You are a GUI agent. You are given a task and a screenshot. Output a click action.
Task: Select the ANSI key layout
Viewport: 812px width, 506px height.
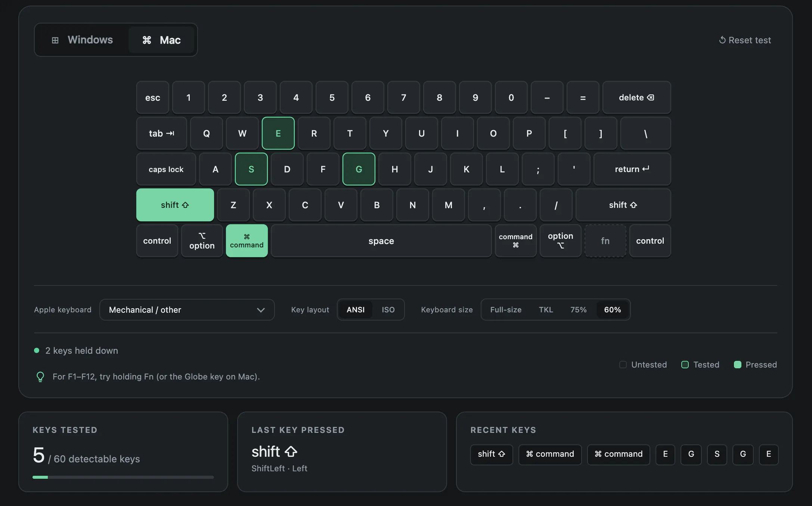[x=355, y=310]
